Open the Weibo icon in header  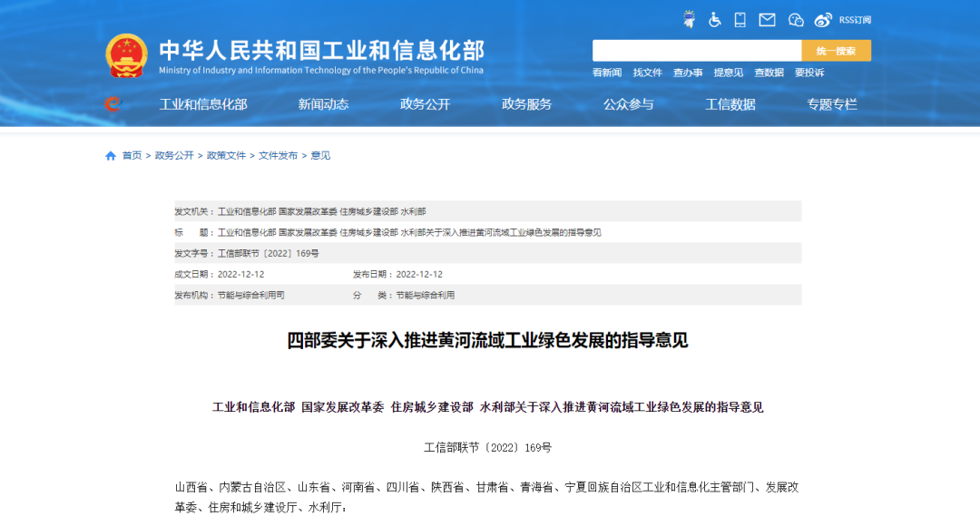point(823,20)
